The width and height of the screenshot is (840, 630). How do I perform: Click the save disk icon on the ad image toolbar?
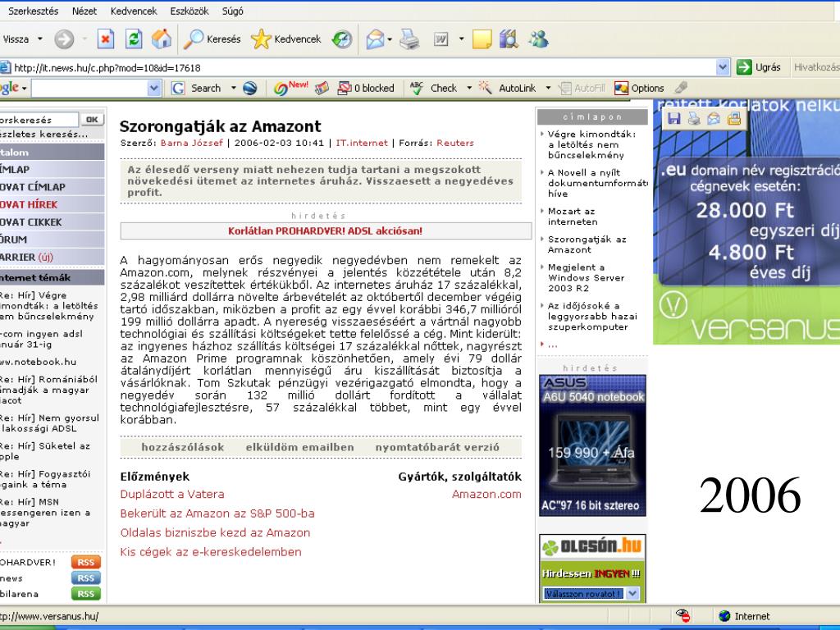tap(674, 118)
